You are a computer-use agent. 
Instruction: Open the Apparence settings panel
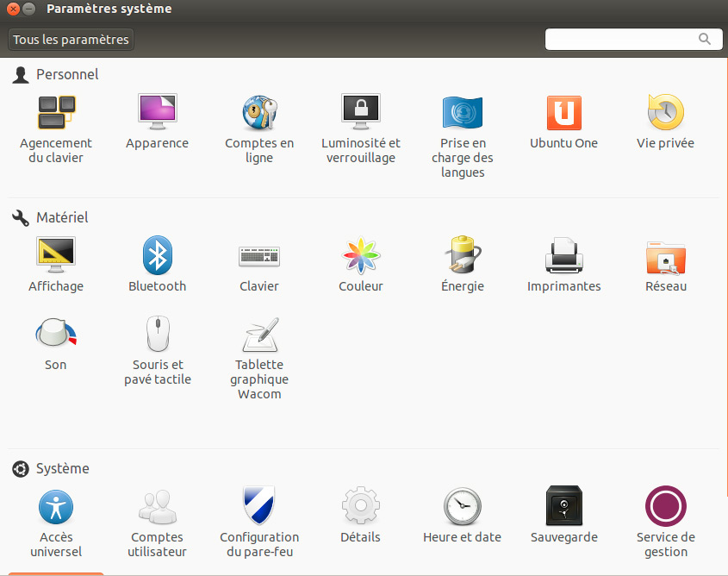point(158,122)
